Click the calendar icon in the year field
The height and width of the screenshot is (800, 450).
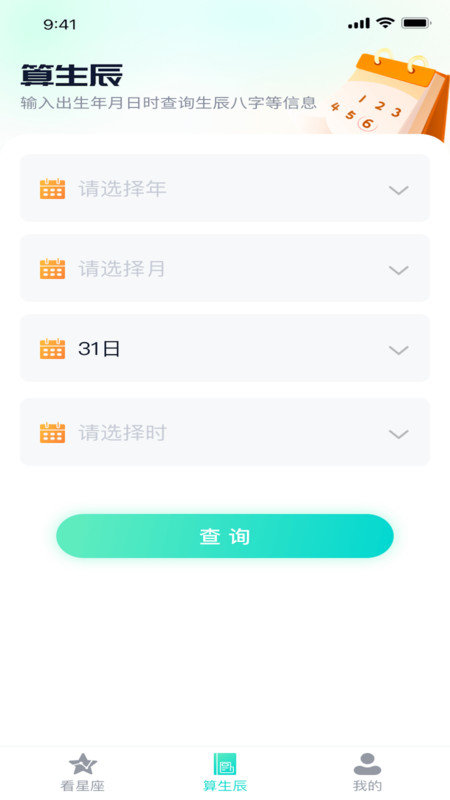pyautogui.click(x=53, y=189)
